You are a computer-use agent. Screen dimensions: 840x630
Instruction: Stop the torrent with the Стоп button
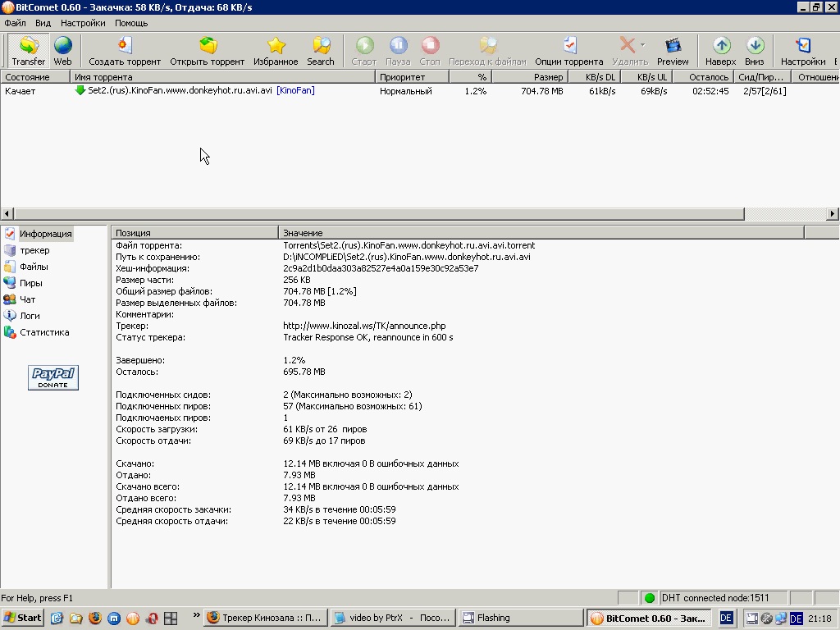tap(430, 51)
